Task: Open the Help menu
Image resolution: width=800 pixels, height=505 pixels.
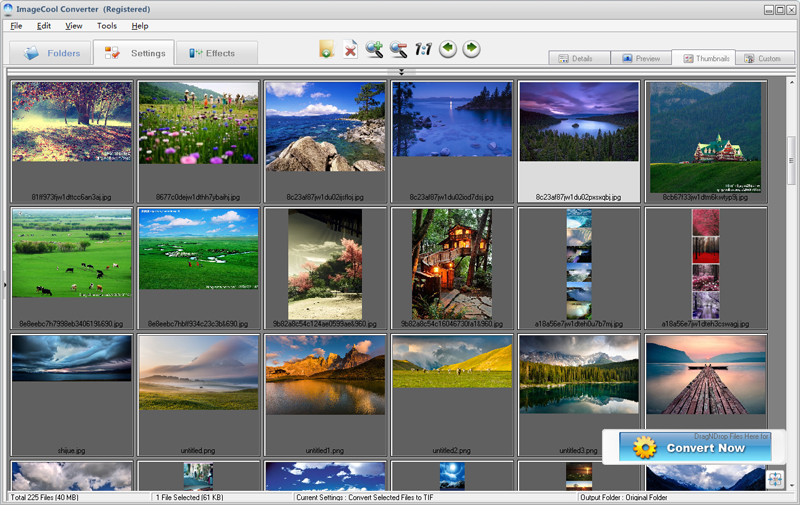Action: [140, 26]
